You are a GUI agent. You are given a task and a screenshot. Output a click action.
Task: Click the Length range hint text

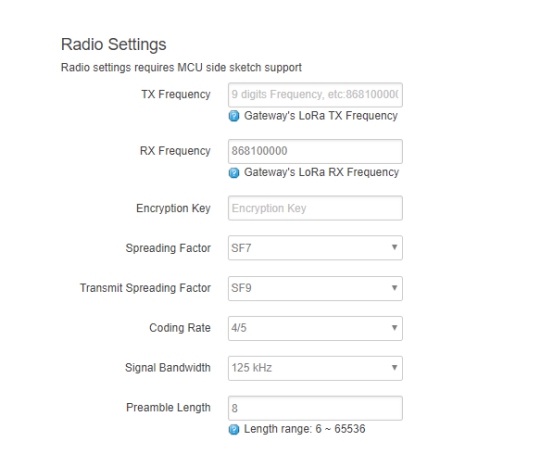tap(305, 429)
